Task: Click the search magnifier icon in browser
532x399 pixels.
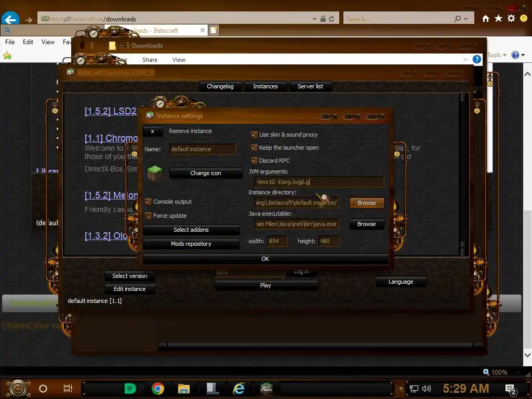Action: point(458,19)
